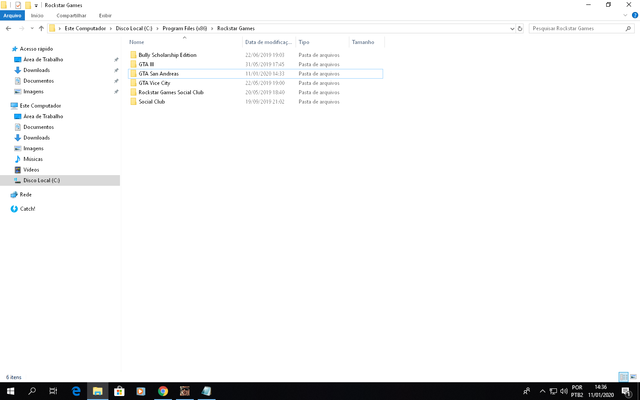Launch Google Chrome from taskbar
This screenshot has width=640, height=400.
point(163,391)
